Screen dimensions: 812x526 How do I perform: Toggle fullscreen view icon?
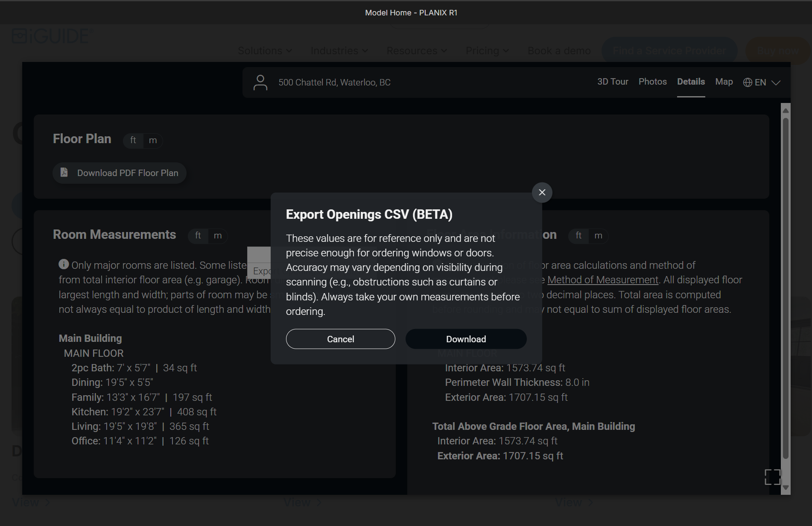[772, 477]
